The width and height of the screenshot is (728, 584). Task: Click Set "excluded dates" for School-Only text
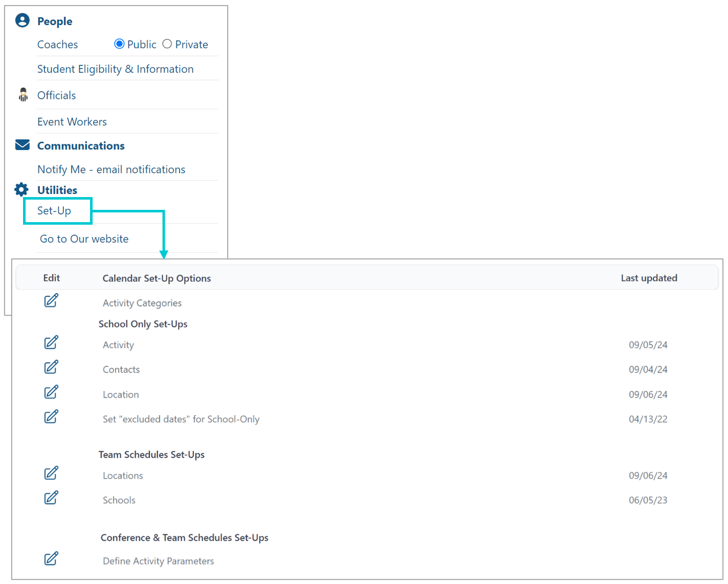pyautogui.click(x=181, y=419)
